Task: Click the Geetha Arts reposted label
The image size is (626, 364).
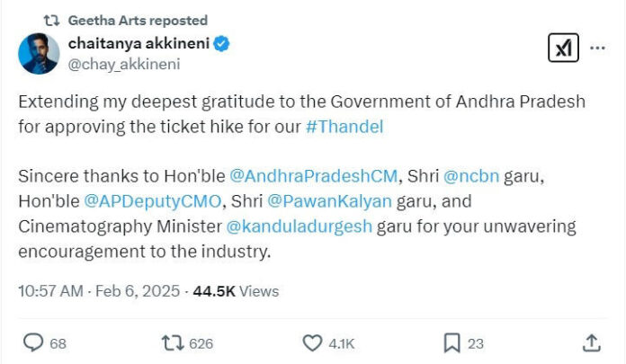Action: click(138, 20)
